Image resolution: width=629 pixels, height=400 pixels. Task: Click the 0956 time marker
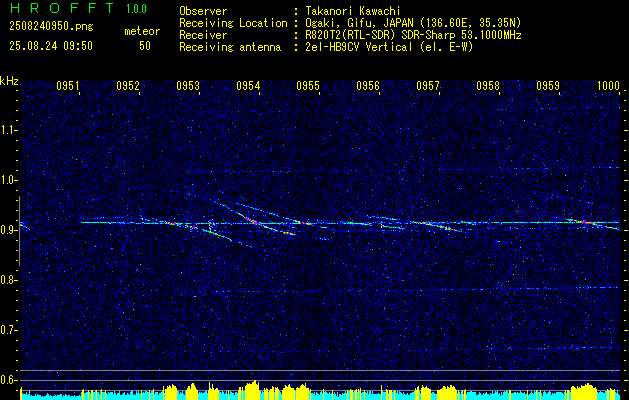click(x=368, y=85)
